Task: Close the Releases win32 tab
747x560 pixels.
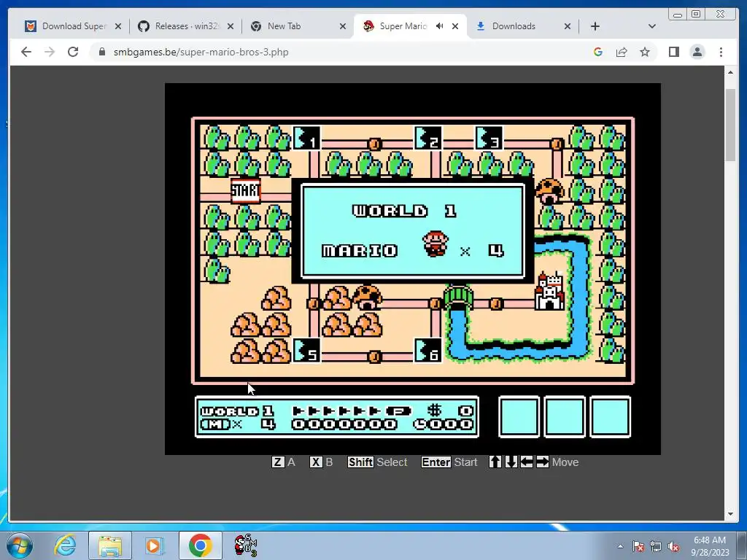Action: coord(231,27)
